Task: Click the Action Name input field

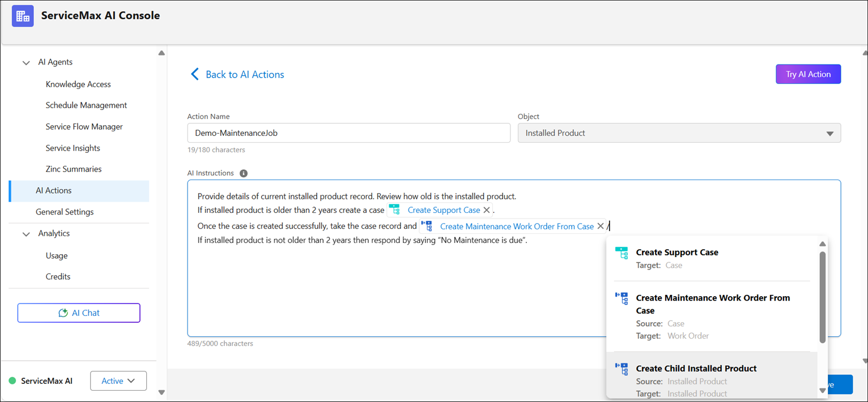Action: click(349, 133)
